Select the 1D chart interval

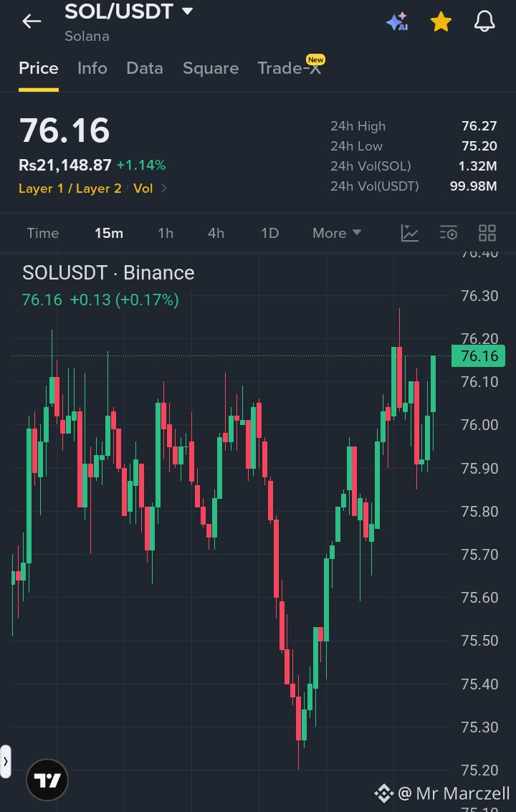[x=270, y=233]
